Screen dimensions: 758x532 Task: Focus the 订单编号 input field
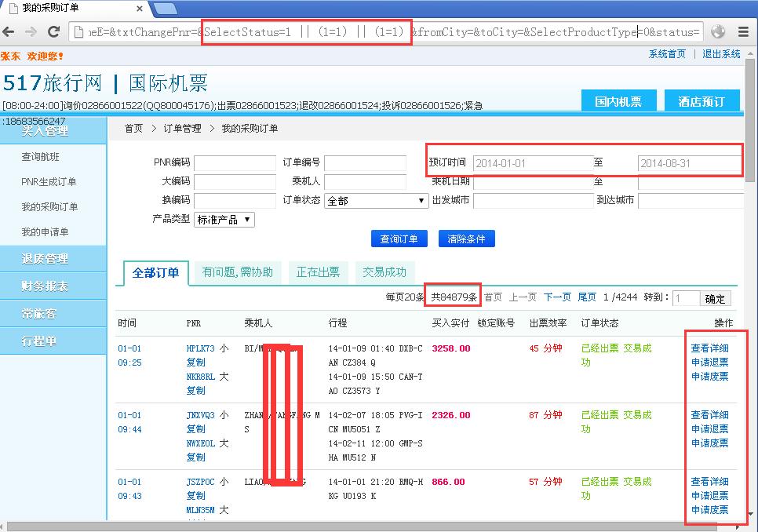tap(366, 163)
